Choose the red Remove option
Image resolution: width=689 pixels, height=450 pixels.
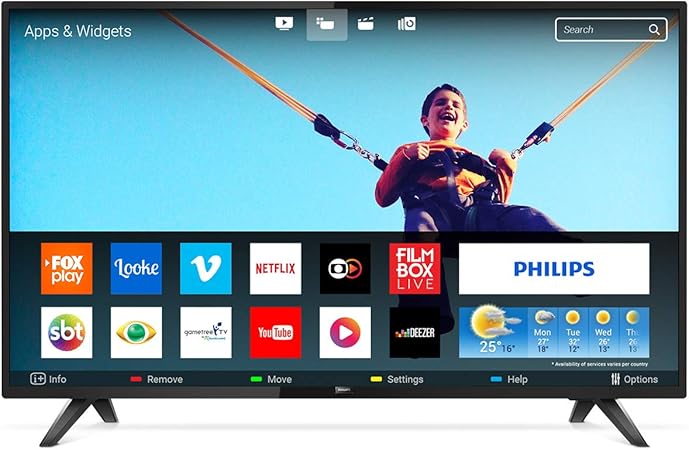[156, 379]
